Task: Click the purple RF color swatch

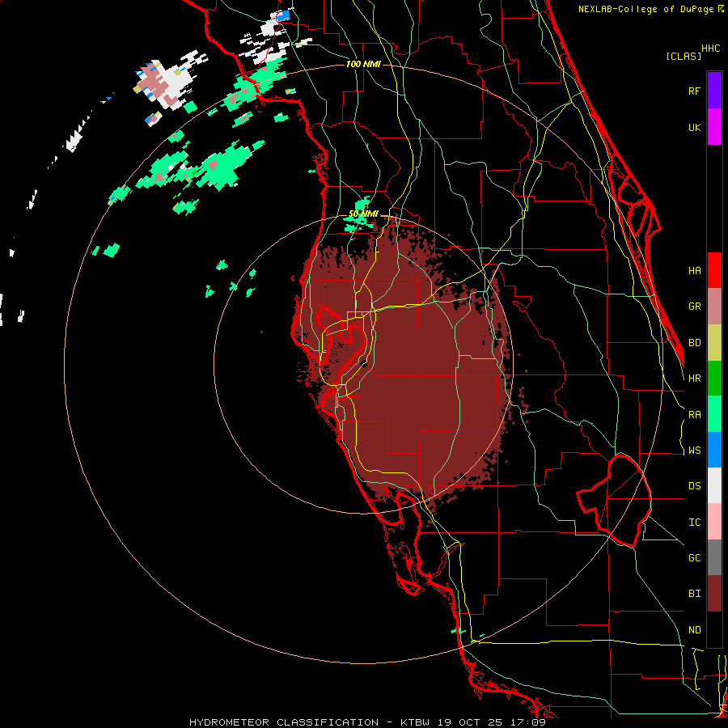Action: coord(714,91)
